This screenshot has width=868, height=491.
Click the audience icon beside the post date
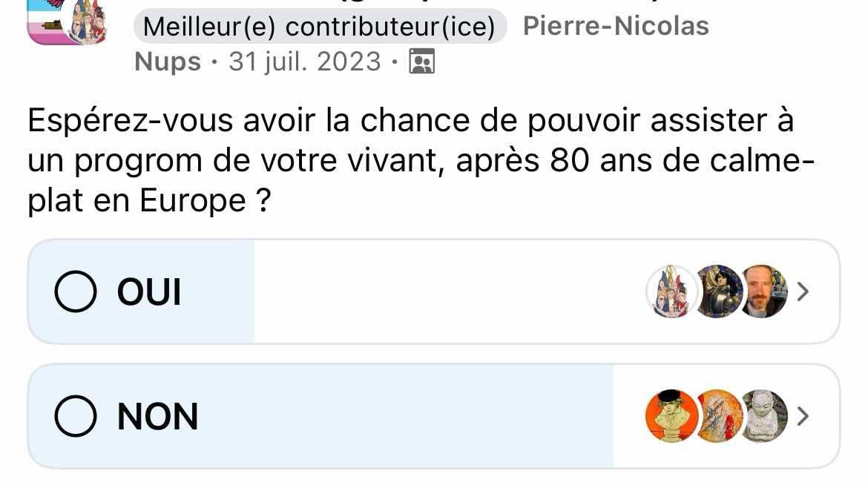click(421, 62)
